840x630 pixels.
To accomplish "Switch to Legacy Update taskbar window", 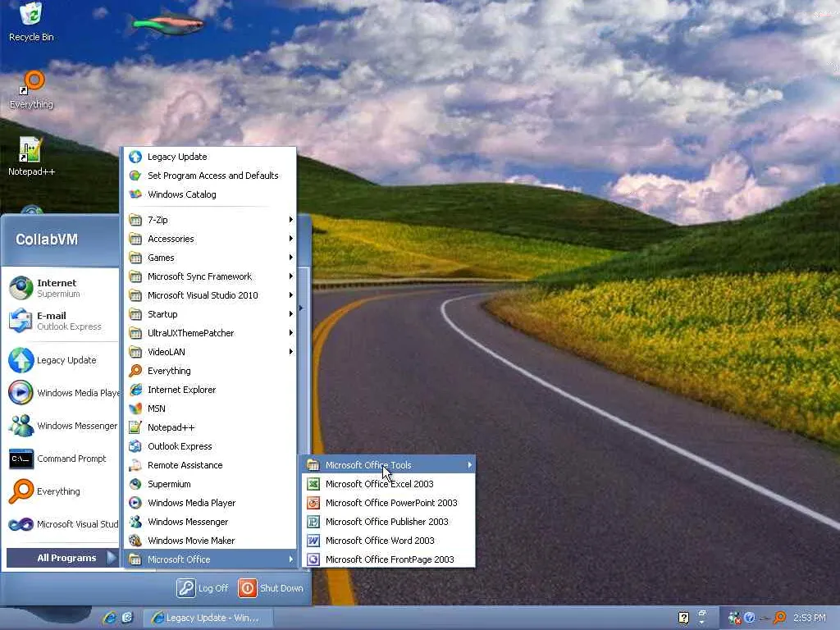I will [208, 618].
